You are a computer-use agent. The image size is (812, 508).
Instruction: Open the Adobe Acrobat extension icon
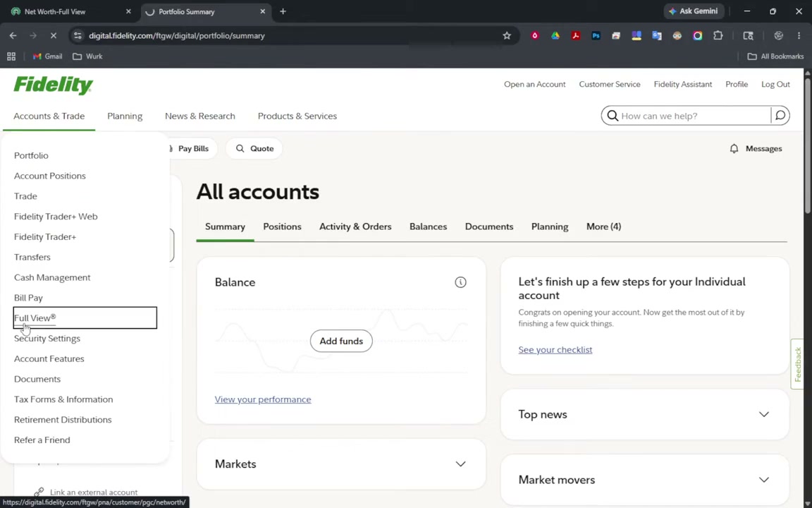(575, 36)
